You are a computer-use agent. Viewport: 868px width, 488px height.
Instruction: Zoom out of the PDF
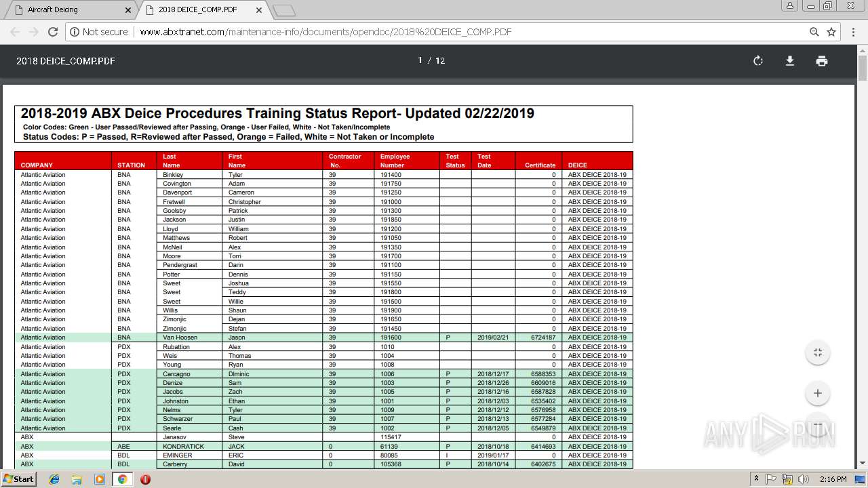coord(818,425)
